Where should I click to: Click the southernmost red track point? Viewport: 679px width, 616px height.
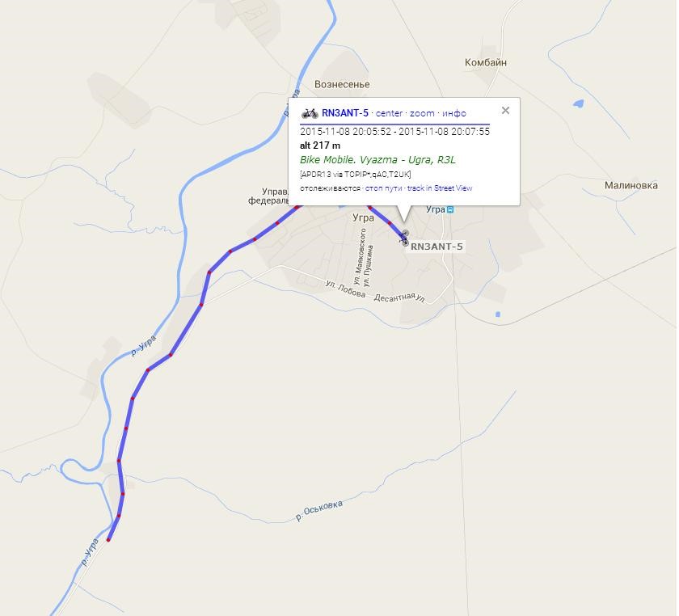[108, 540]
